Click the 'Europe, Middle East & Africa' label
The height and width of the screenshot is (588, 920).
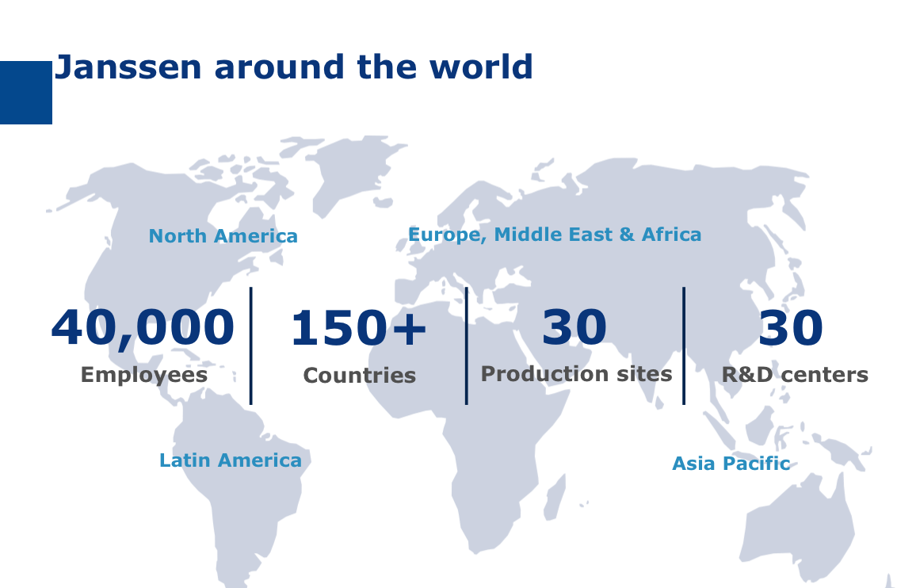point(555,234)
